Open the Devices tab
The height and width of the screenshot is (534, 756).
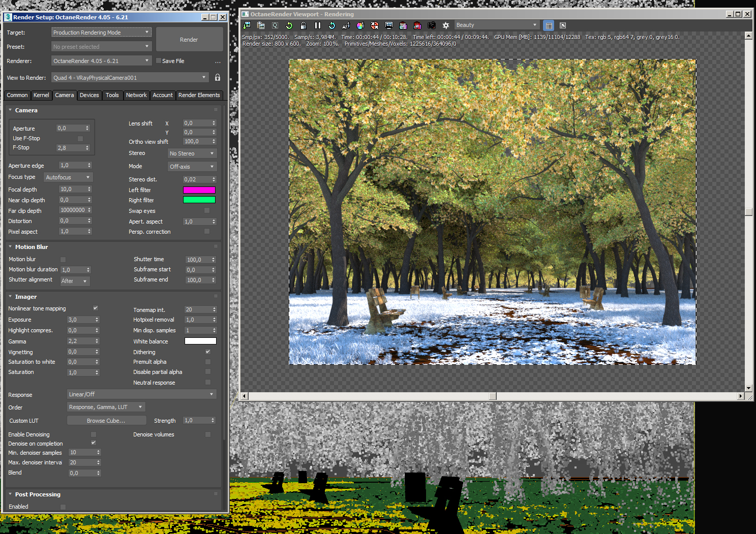(x=89, y=95)
